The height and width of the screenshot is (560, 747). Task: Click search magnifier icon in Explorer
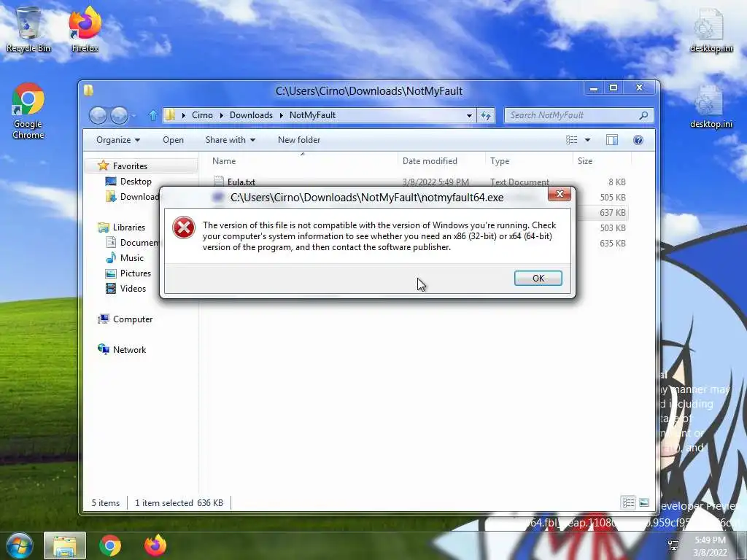tap(643, 115)
